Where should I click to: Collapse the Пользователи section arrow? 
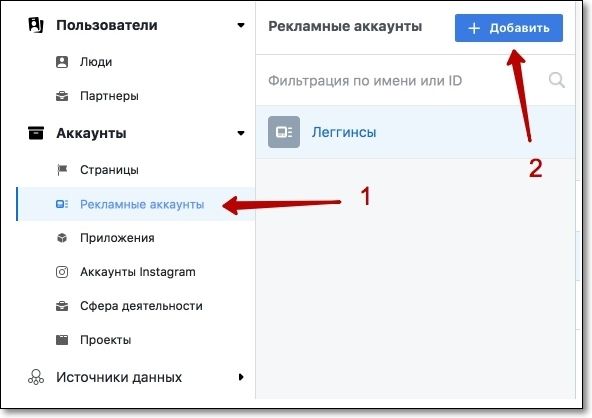coord(241,25)
